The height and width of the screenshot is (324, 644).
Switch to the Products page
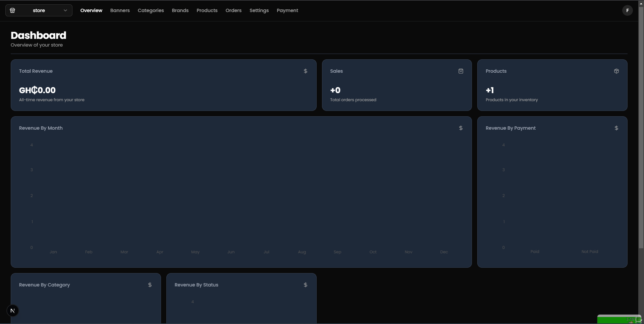pyautogui.click(x=207, y=10)
